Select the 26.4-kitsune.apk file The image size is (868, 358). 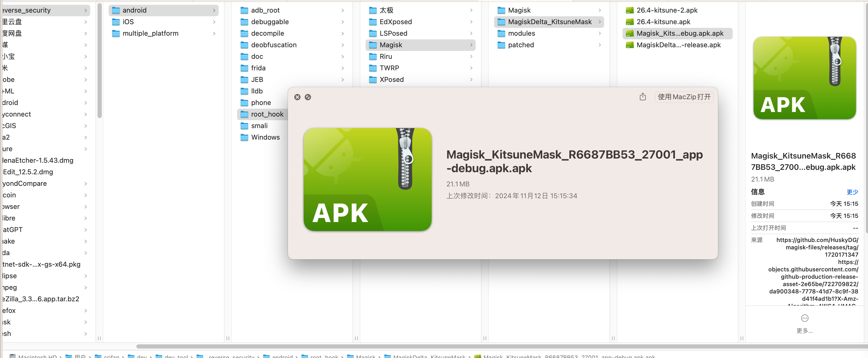677,22
